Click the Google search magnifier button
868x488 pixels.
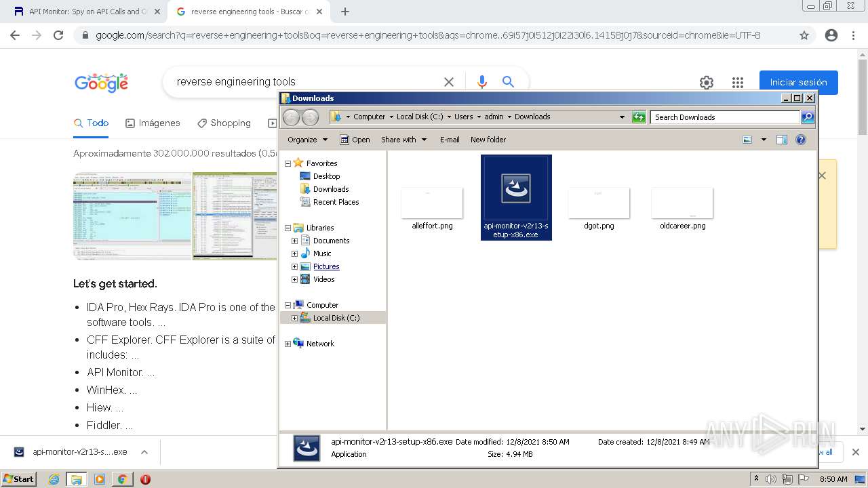pos(508,82)
